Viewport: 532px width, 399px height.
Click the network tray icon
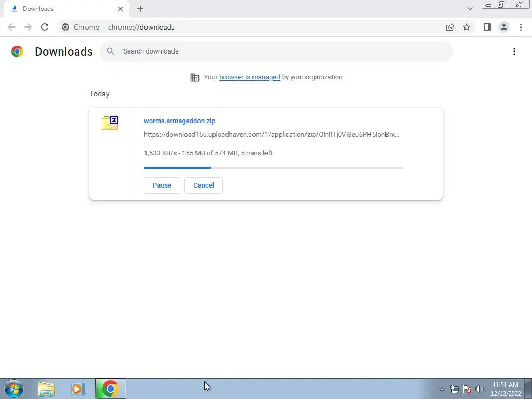click(x=454, y=389)
